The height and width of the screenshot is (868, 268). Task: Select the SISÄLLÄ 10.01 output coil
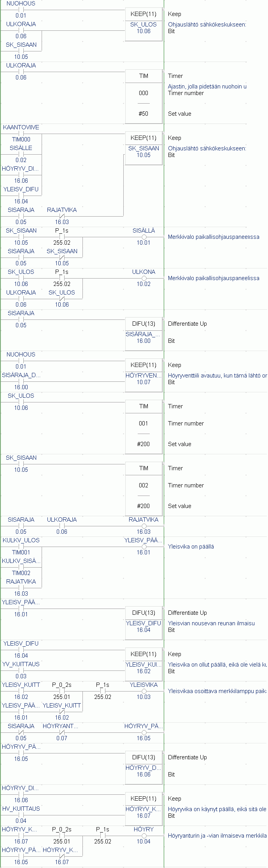coord(144,237)
